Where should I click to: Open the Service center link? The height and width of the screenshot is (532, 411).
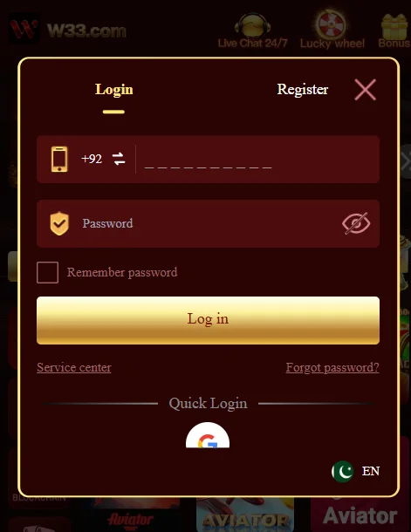74,367
